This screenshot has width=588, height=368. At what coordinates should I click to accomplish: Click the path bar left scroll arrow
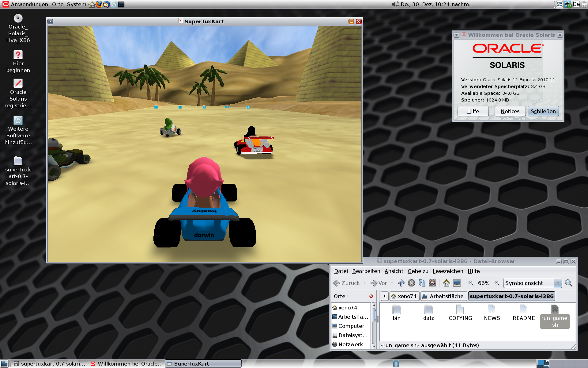(x=384, y=296)
